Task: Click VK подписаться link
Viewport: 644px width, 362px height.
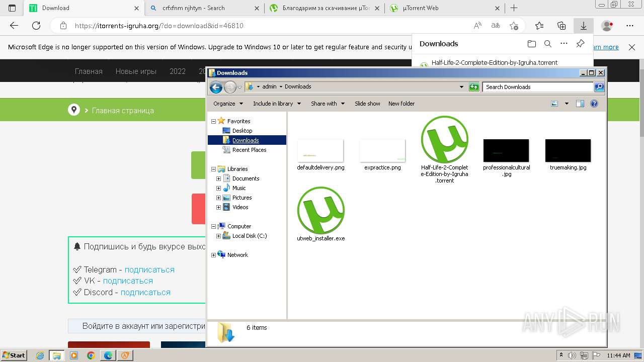Action: 128,281
